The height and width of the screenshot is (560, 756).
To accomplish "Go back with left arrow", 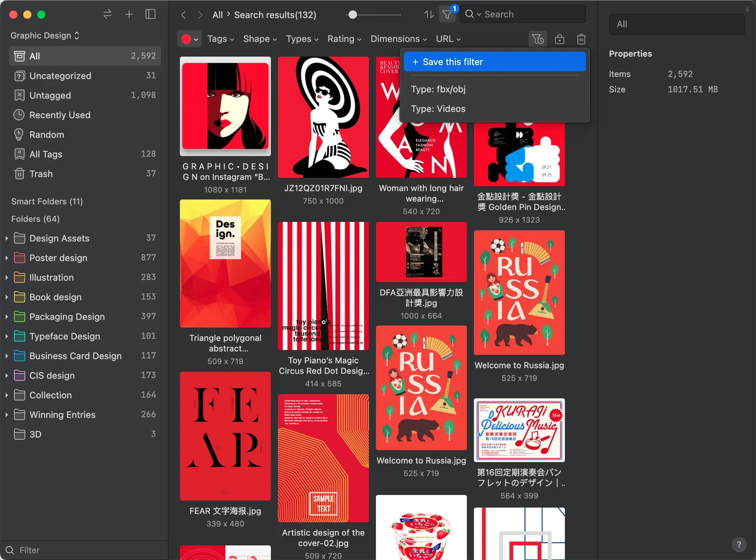I will [x=184, y=15].
